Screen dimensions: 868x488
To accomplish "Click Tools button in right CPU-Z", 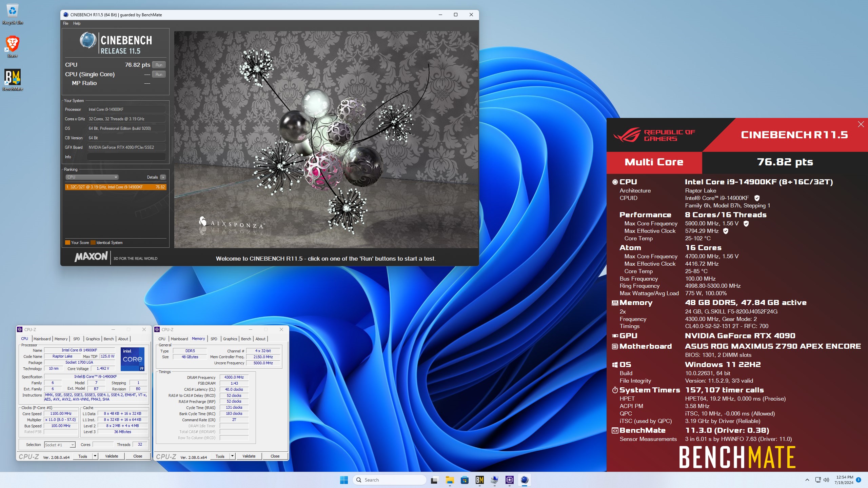I will pos(220,456).
